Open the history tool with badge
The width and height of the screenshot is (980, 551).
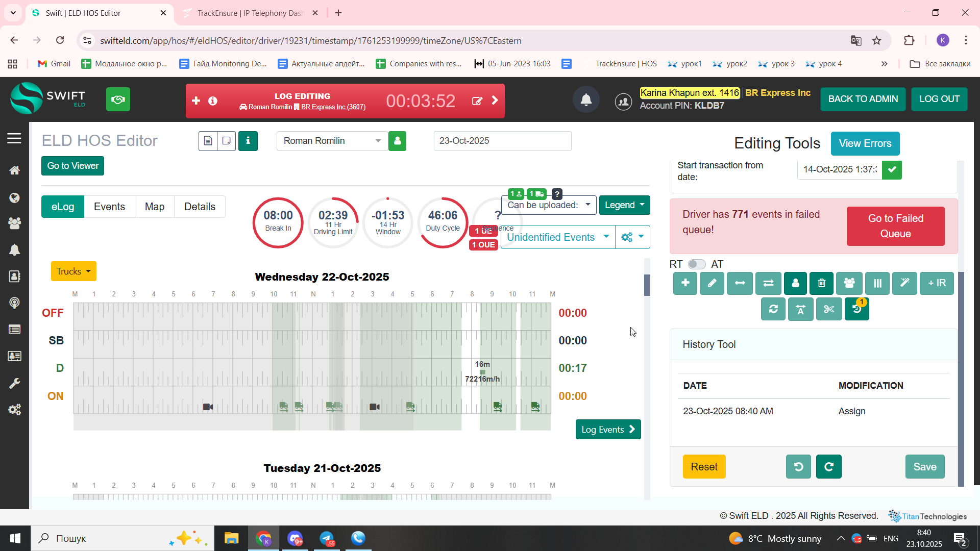(x=856, y=309)
